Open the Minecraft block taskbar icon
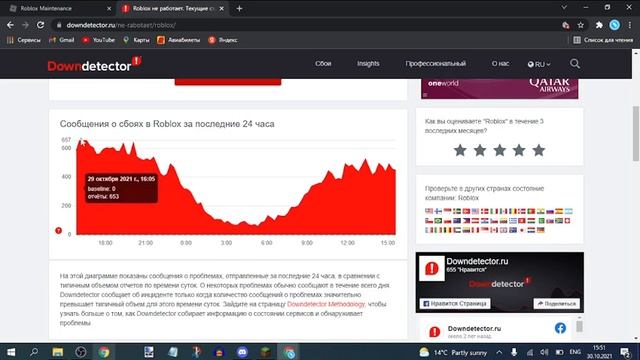The height and width of the screenshot is (360, 640). (266, 352)
